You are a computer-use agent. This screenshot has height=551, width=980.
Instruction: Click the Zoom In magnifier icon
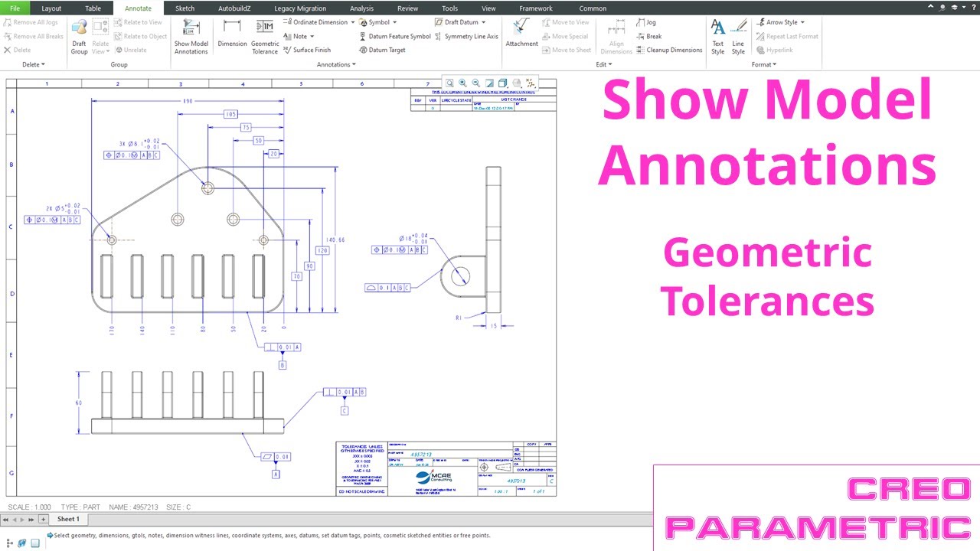tap(462, 83)
